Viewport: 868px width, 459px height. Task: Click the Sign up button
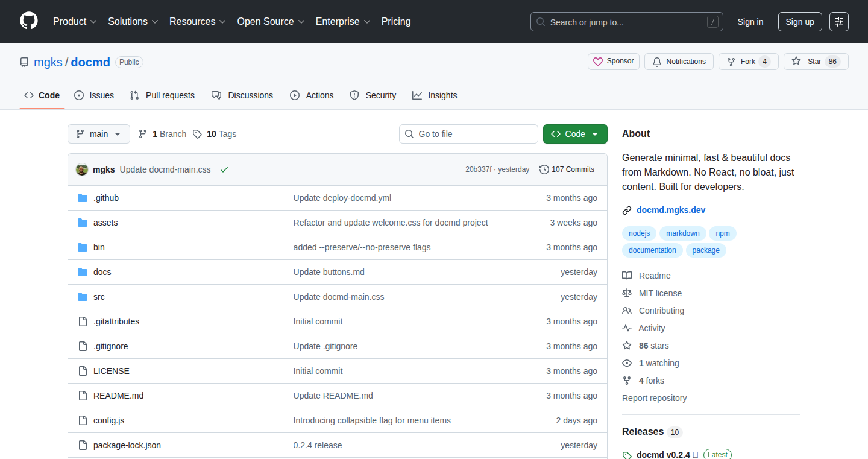tap(800, 22)
